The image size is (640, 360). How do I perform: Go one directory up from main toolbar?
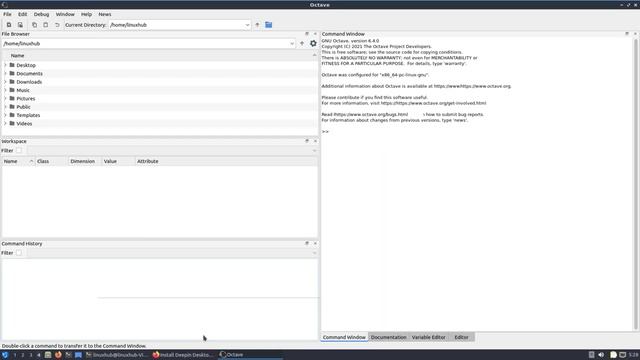click(257, 25)
